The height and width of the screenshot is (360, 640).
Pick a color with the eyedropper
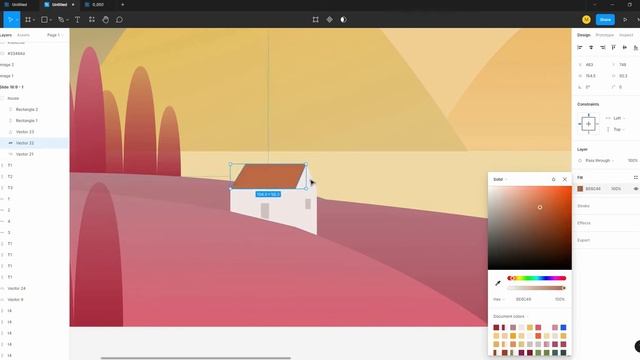[498, 283]
